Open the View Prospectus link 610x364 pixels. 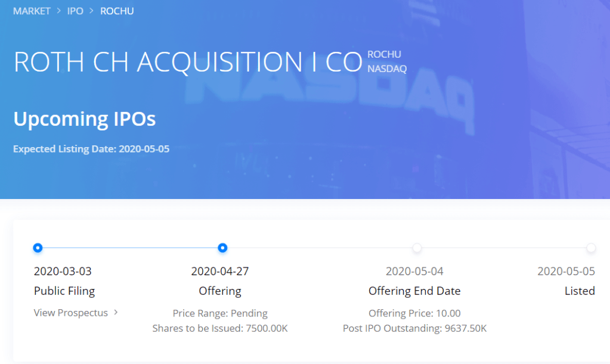(71, 313)
